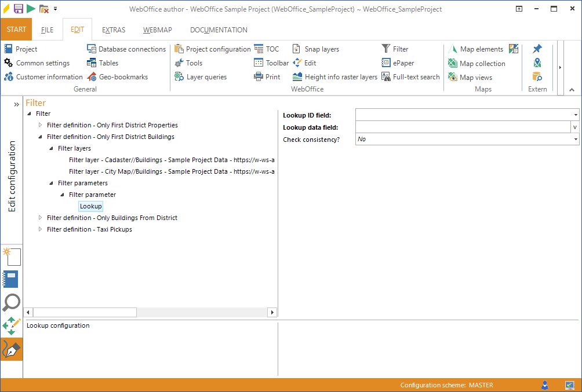The width and height of the screenshot is (582, 392).
Task: Click the database search icon in Extern group
Action: tap(537, 77)
